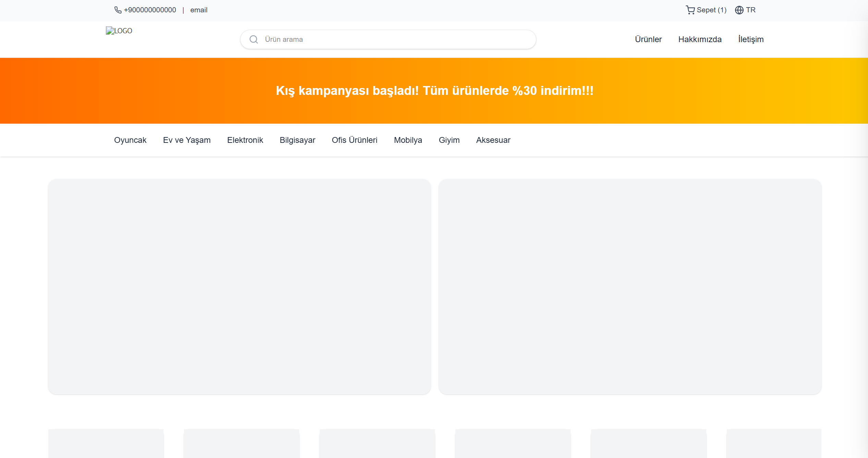Open the email link in the header
Image resolution: width=868 pixels, height=458 pixels.
[199, 10]
